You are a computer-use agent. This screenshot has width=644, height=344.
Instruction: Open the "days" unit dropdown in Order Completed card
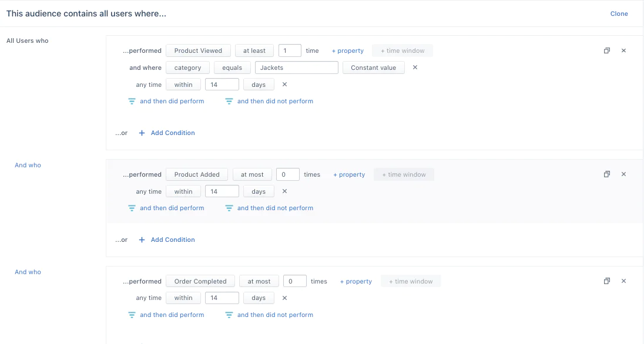[x=259, y=298]
